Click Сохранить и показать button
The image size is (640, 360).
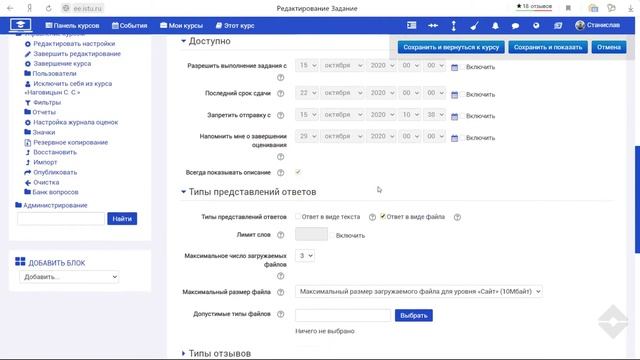pyautogui.click(x=548, y=47)
